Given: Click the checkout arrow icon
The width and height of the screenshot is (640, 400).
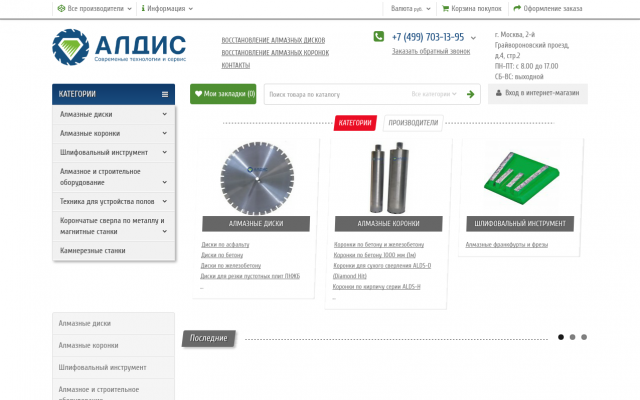Looking at the screenshot, I should (x=517, y=8).
